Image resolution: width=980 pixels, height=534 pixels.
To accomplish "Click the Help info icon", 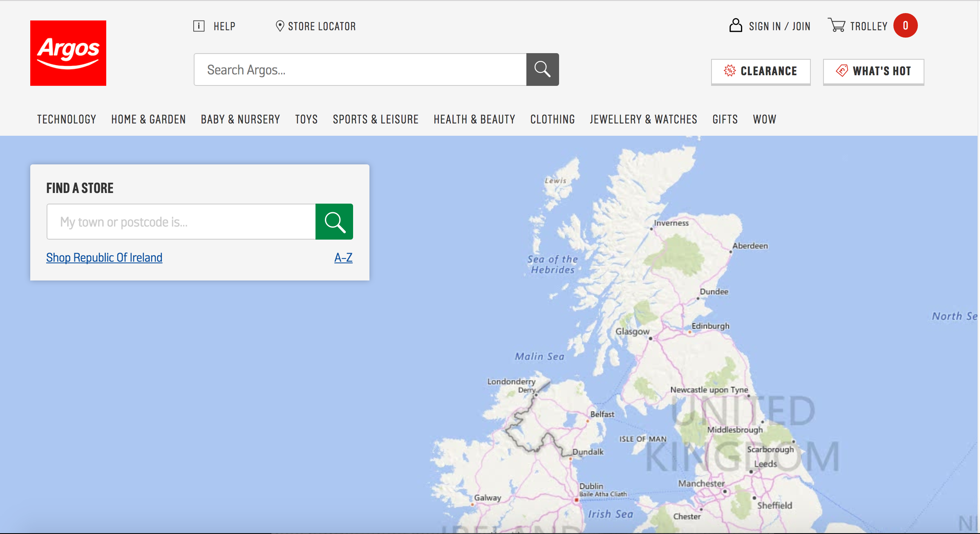I will pos(199,26).
